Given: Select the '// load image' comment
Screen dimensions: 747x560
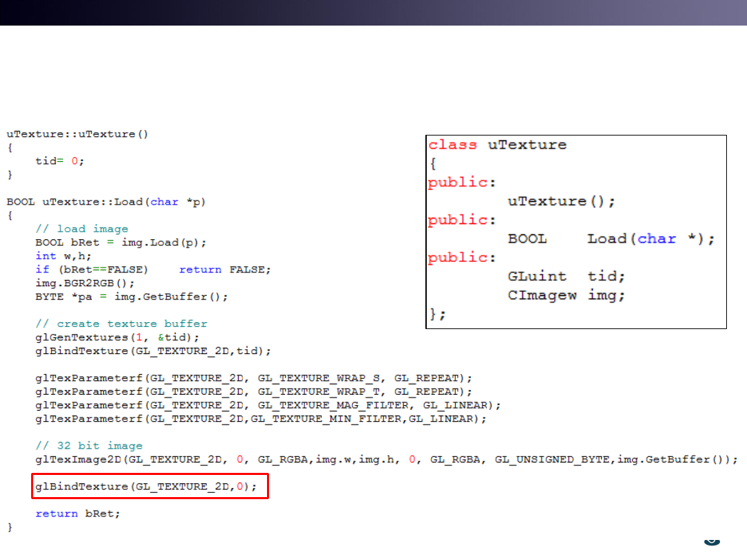Looking at the screenshot, I should [82, 229].
